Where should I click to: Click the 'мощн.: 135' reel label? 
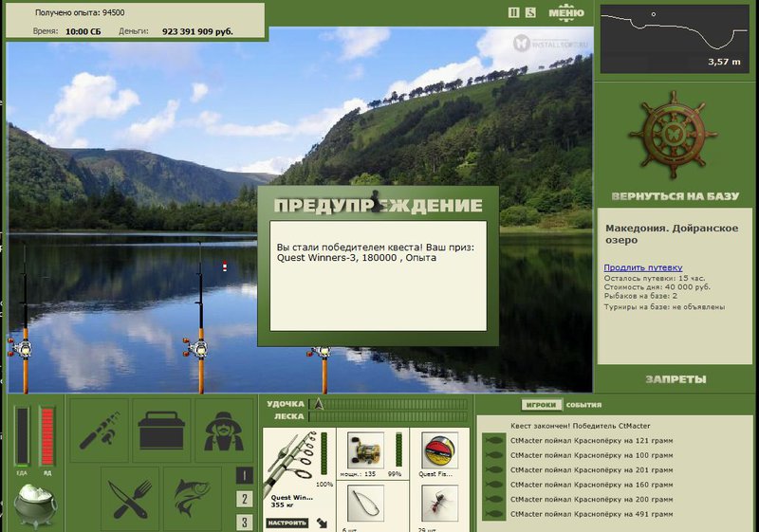(x=358, y=474)
